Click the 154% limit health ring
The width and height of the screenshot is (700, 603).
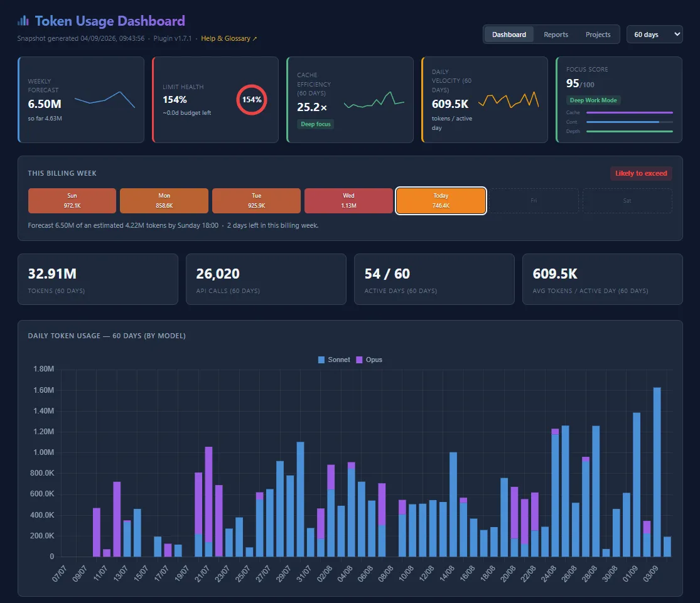pos(252,100)
